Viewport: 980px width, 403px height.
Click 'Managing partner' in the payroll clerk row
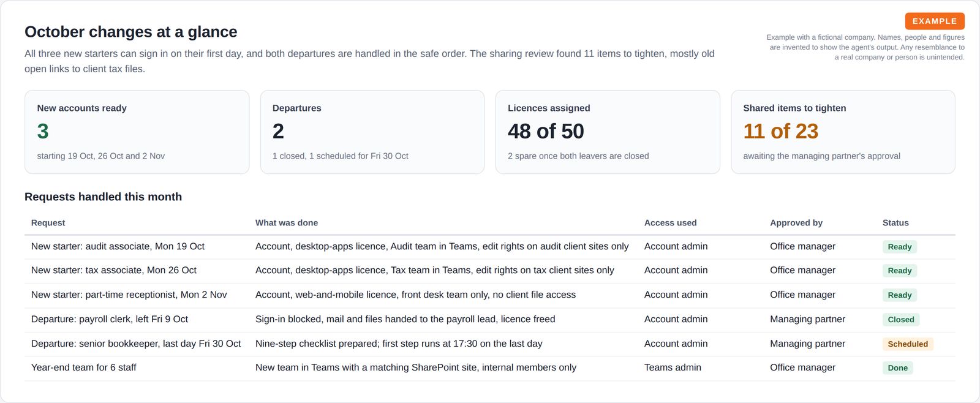tap(808, 319)
